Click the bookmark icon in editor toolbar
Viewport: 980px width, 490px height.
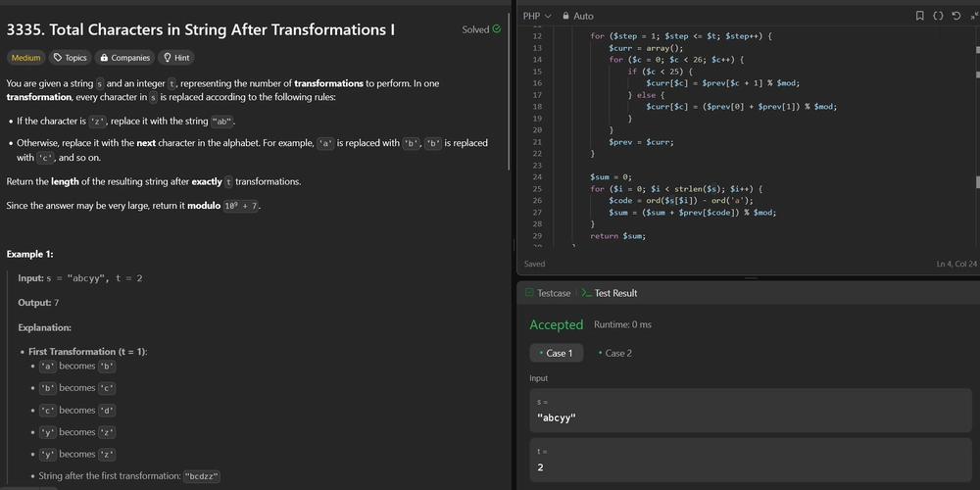point(919,16)
